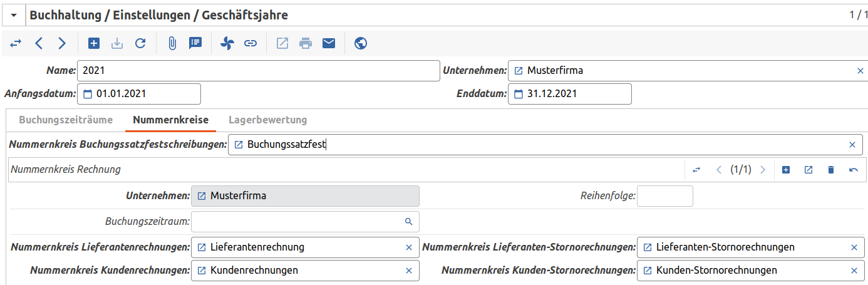Viewport: 868px width, 285px height.
Task: Send e-mail report icon
Action: click(329, 43)
